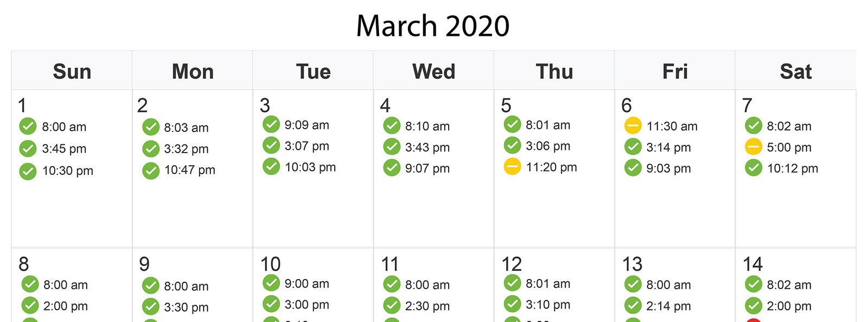
Task: Click the 8:01 am entry on March 5
Action: tap(547, 125)
